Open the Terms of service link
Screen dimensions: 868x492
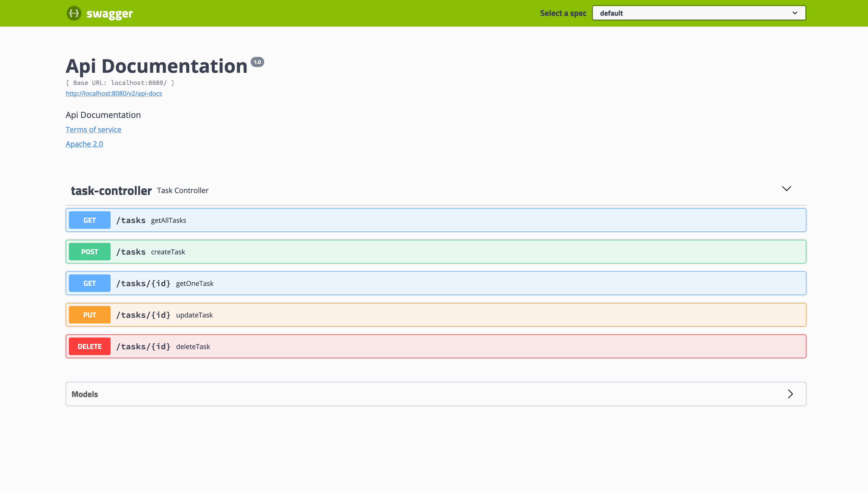(93, 129)
